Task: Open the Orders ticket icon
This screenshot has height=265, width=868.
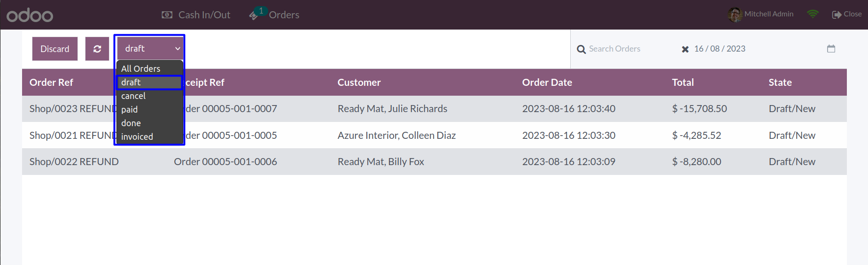Action: point(254,15)
